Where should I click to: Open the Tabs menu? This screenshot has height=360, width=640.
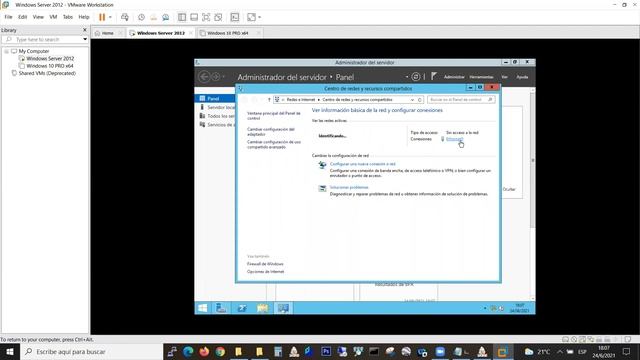68,17
